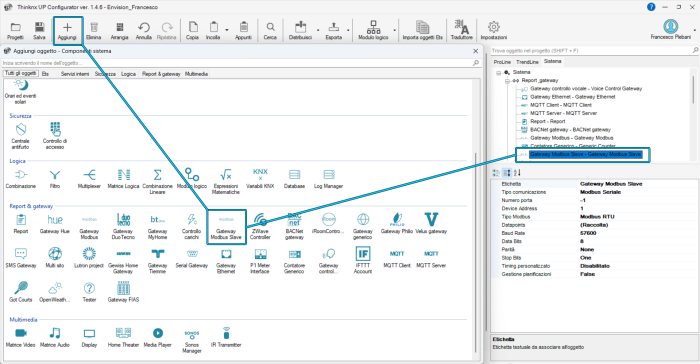This screenshot has width=700, height=364.
Task: Select the MQTT Server tree item
Action: (x=563, y=113)
